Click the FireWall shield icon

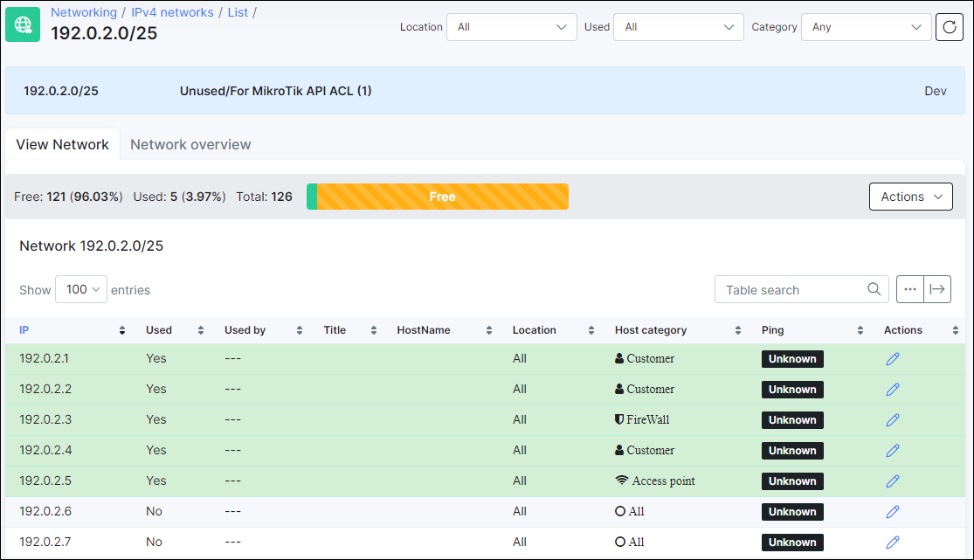[x=620, y=419]
